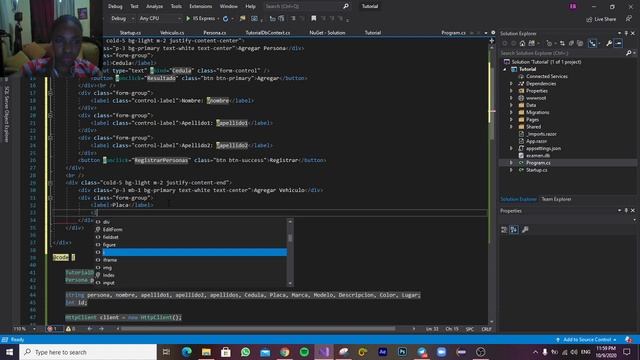The width and height of the screenshot is (640, 360).
Task: Expand the Migrations folder
Action: [511, 113]
